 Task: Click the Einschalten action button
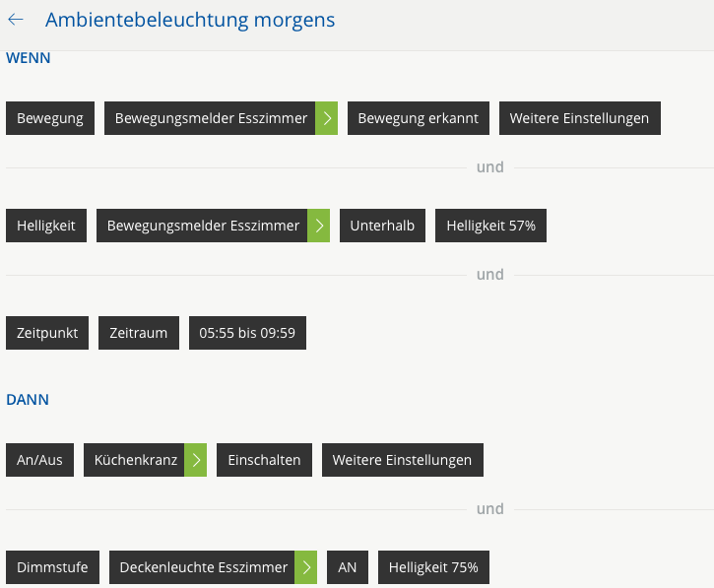click(264, 460)
